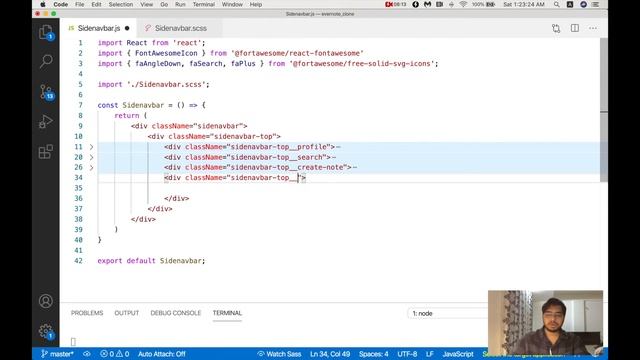Open the Go menu
Viewport: 640px width, 360px height.
point(164,4)
